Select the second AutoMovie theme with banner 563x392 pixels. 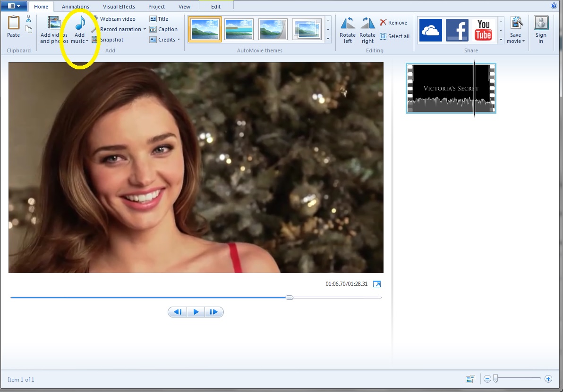(239, 29)
